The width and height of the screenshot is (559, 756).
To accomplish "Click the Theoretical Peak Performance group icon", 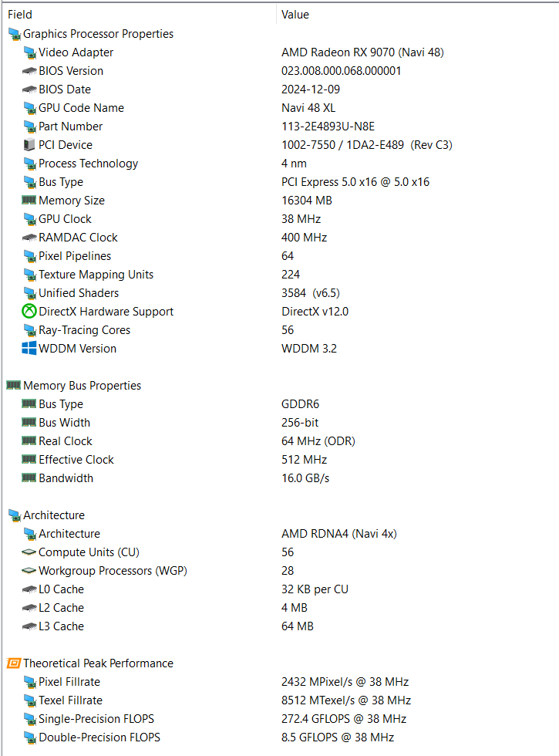I will point(14,663).
